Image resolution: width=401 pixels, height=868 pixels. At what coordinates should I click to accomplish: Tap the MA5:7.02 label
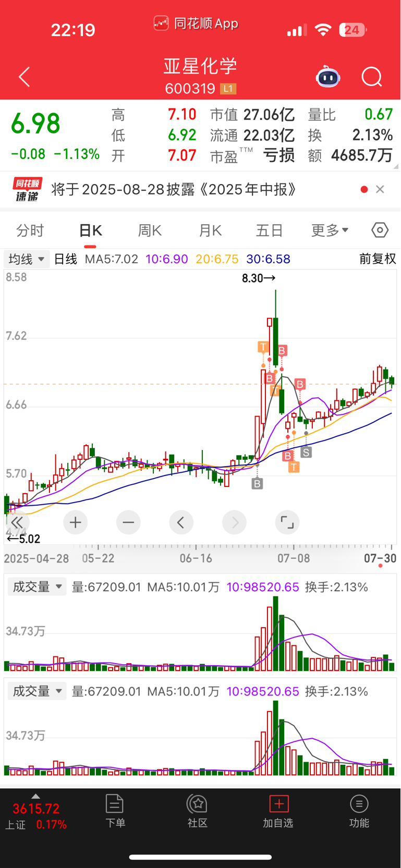[112, 259]
